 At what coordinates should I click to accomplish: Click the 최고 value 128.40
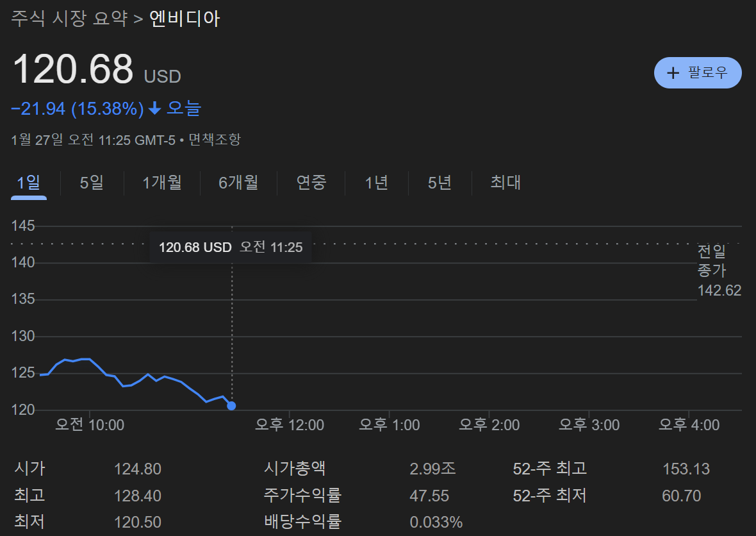click(x=137, y=496)
